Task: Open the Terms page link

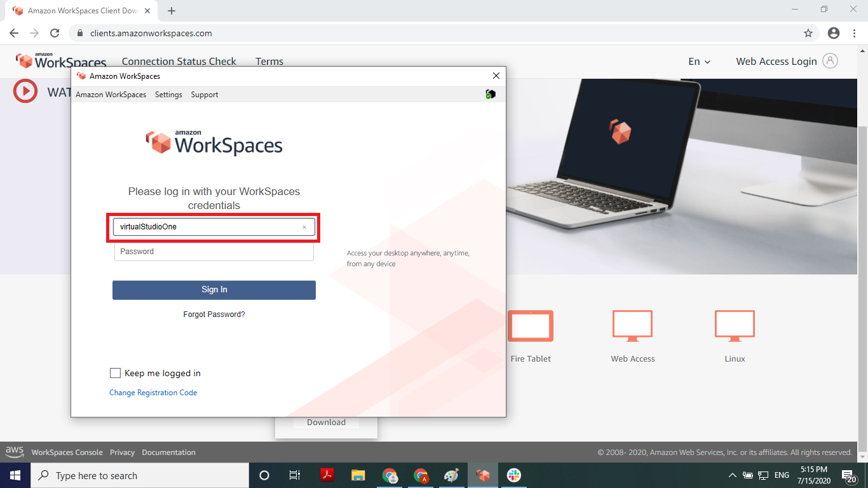Action: 269,62
